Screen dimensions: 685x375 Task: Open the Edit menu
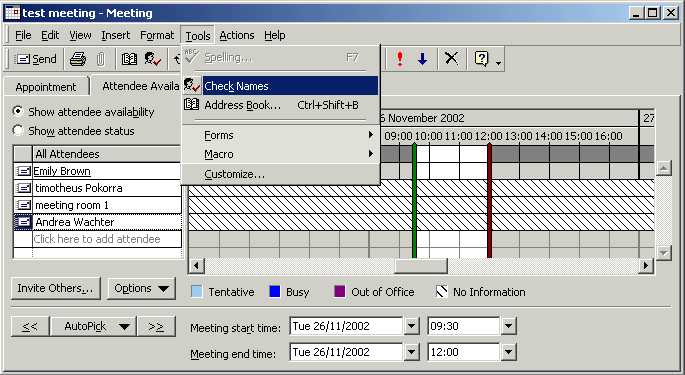[x=50, y=35]
